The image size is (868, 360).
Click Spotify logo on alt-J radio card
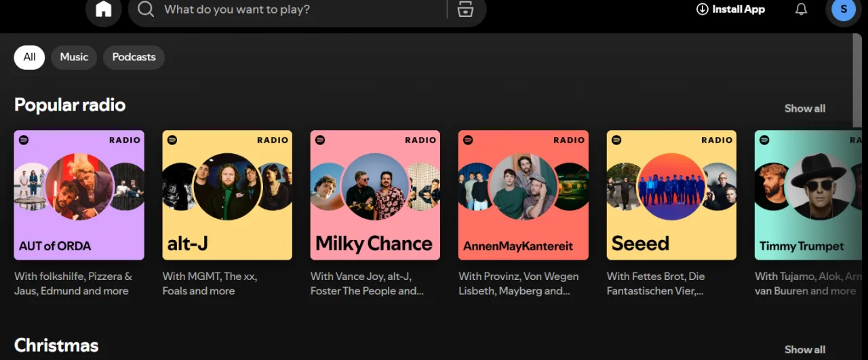click(172, 140)
